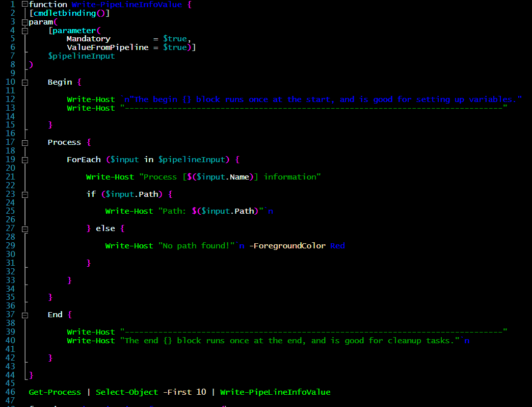
Task: Click the Get-Process command on line 46
Action: (x=55, y=392)
